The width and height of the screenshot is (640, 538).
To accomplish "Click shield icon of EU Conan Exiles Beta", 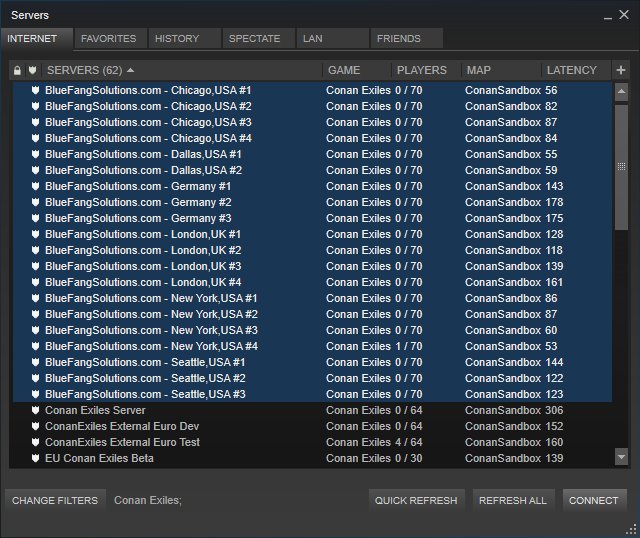I will [36, 458].
